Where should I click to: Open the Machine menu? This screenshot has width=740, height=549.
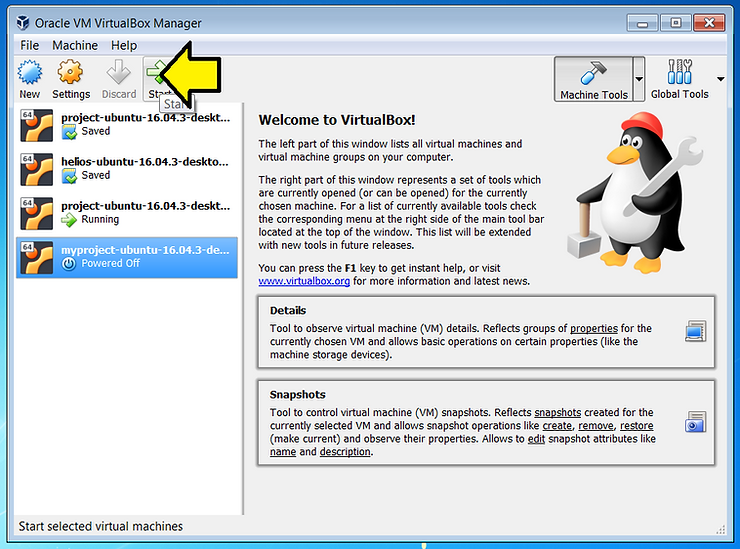pos(75,45)
